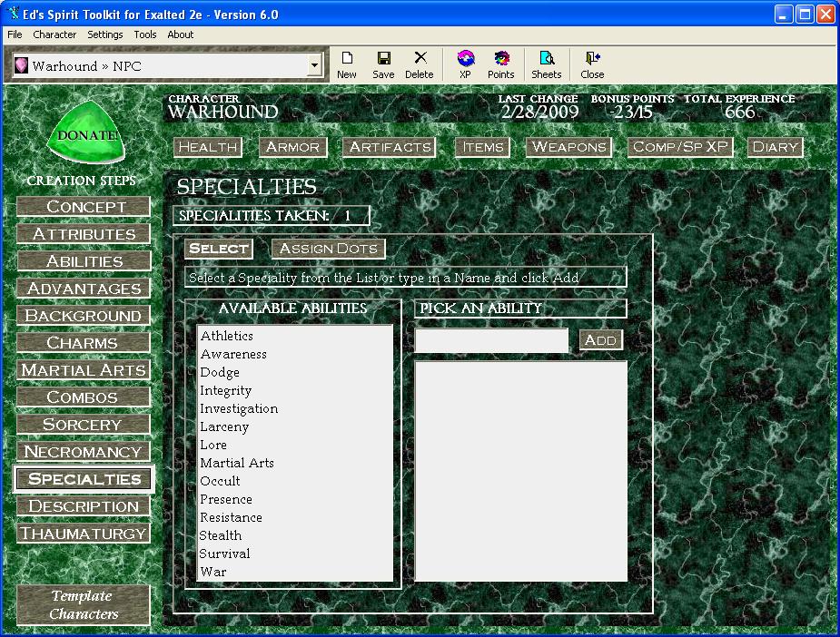The image size is (840, 637).
Task: Open the Artifacts panel
Action: coord(390,147)
